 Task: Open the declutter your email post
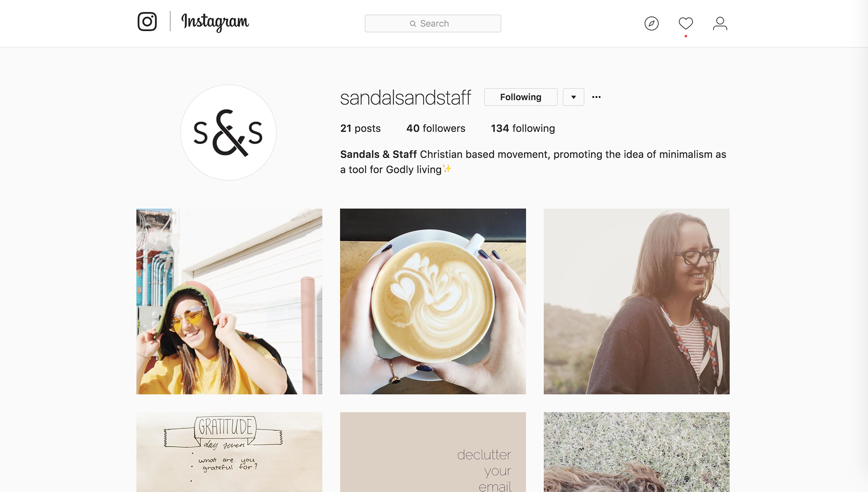[433, 452]
